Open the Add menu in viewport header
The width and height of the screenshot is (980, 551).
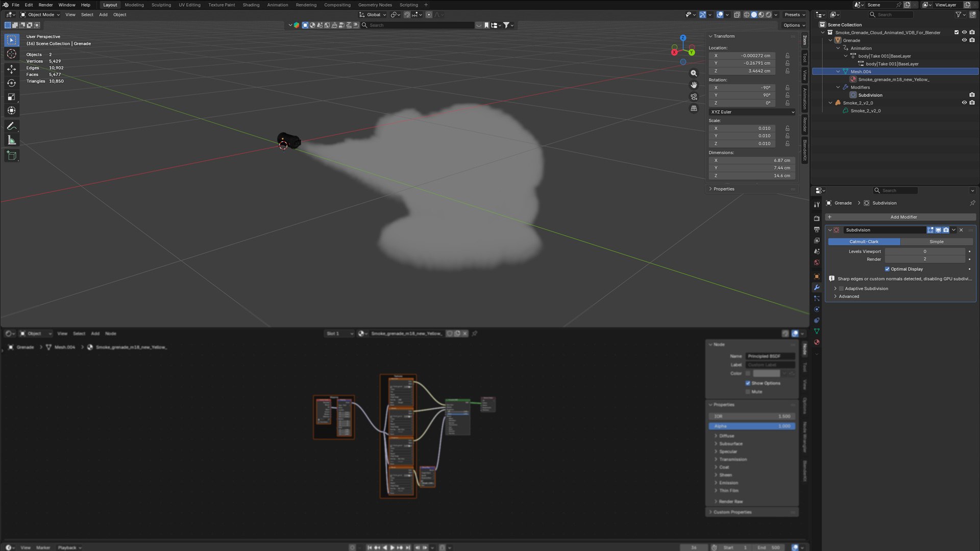(103, 15)
